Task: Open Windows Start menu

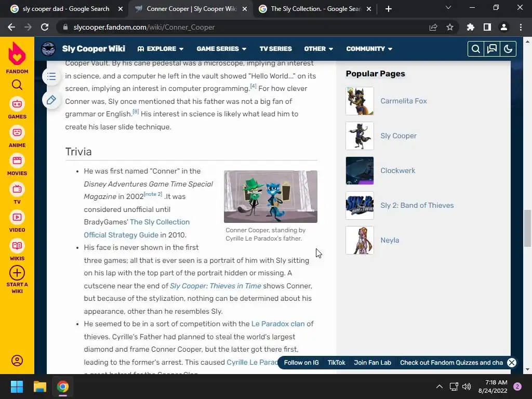Action: tap(17, 387)
